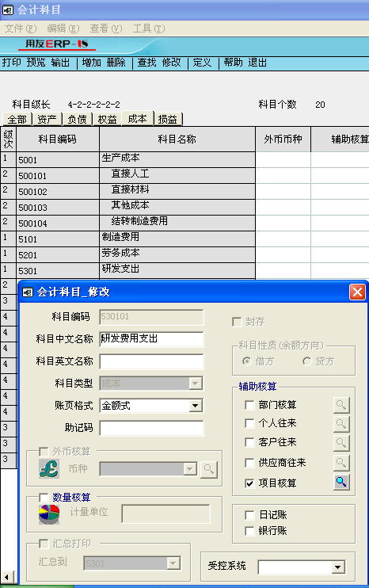This screenshot has height=588, width=369.
Task: Tick the 银行账 checkbox
Action: [x=249, y=531]
